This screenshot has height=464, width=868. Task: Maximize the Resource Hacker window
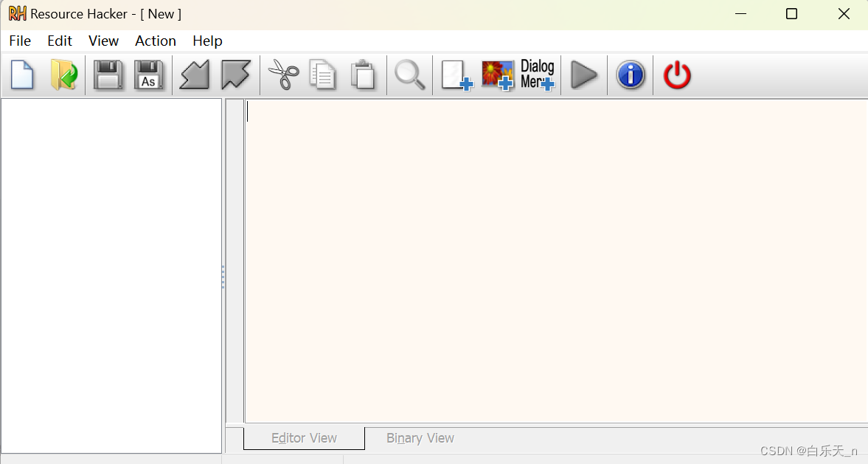coord(791,14)
